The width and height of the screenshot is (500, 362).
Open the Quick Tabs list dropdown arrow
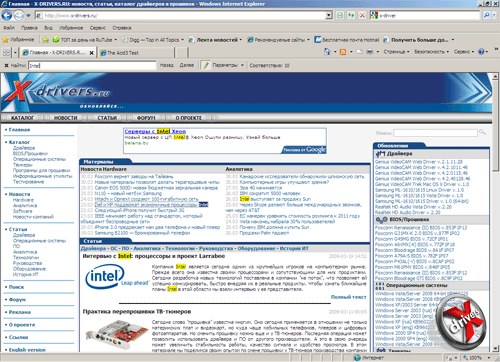click(15, 53)
